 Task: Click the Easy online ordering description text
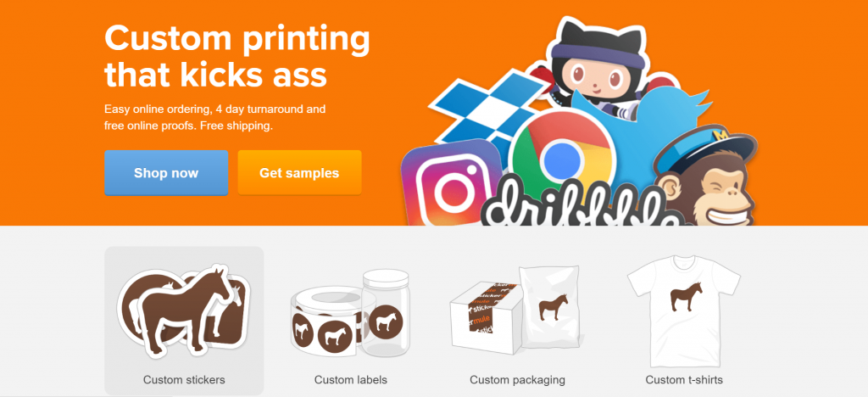(x=214, y=117)
